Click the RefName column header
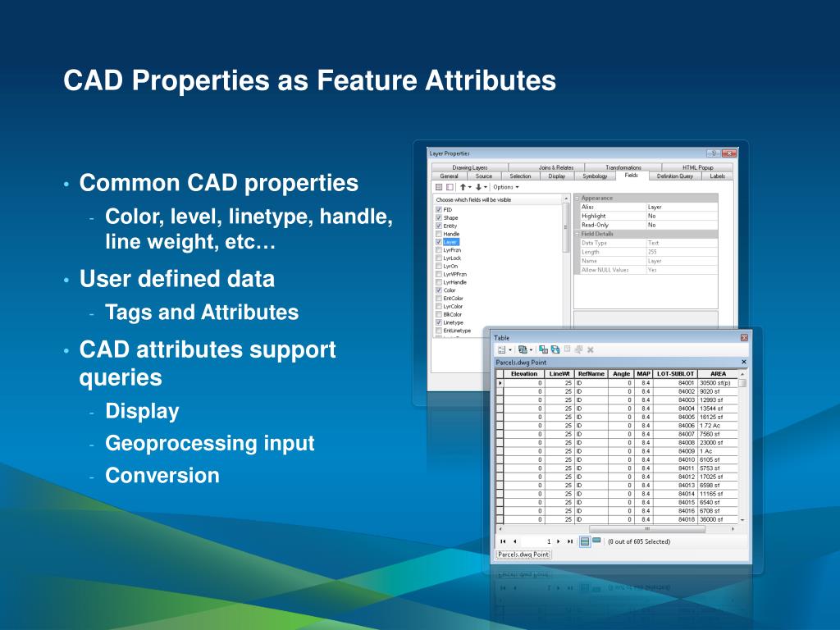Viewport: 840px width, 630px height. (x=591, y=374)
